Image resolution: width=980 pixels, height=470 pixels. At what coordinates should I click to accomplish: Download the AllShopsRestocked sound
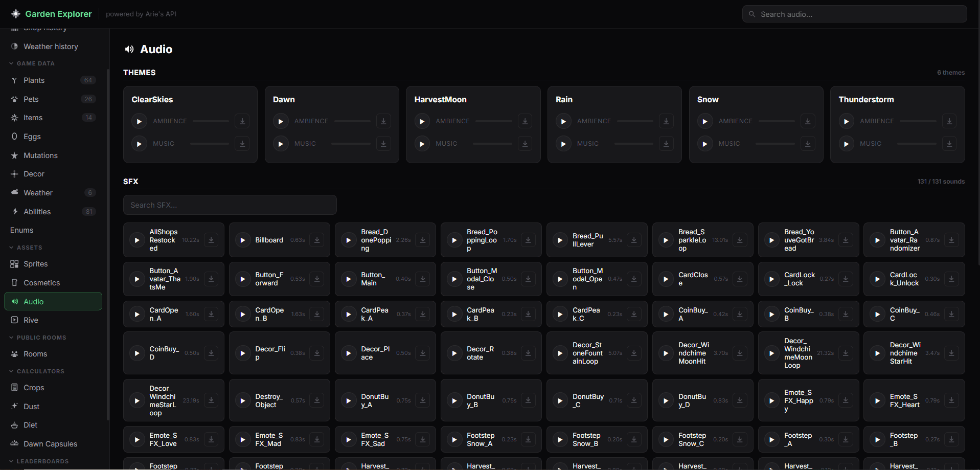211,240
